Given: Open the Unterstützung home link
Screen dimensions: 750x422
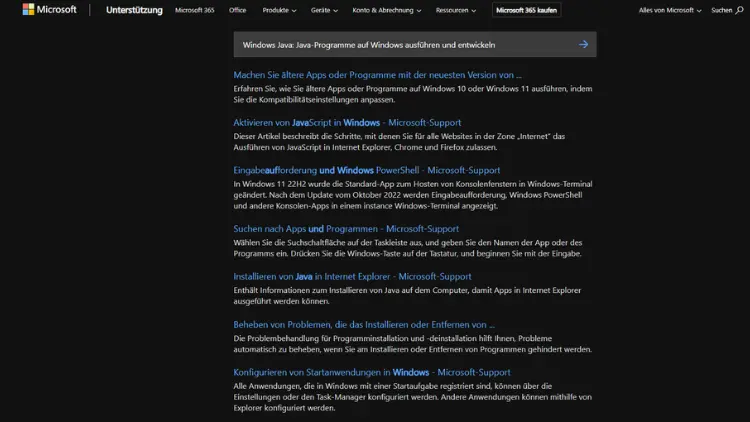Looking at the screenshot, I should click(x=134, y=10).
